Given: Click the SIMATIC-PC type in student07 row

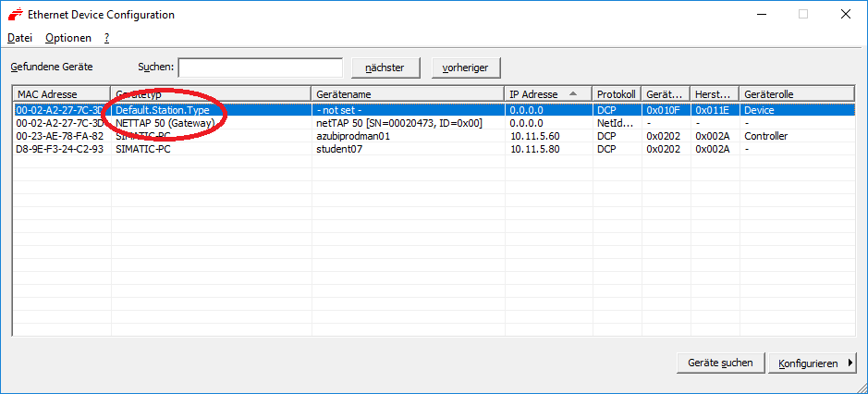Looking at the screenshot, I should [x=143, y=149].
